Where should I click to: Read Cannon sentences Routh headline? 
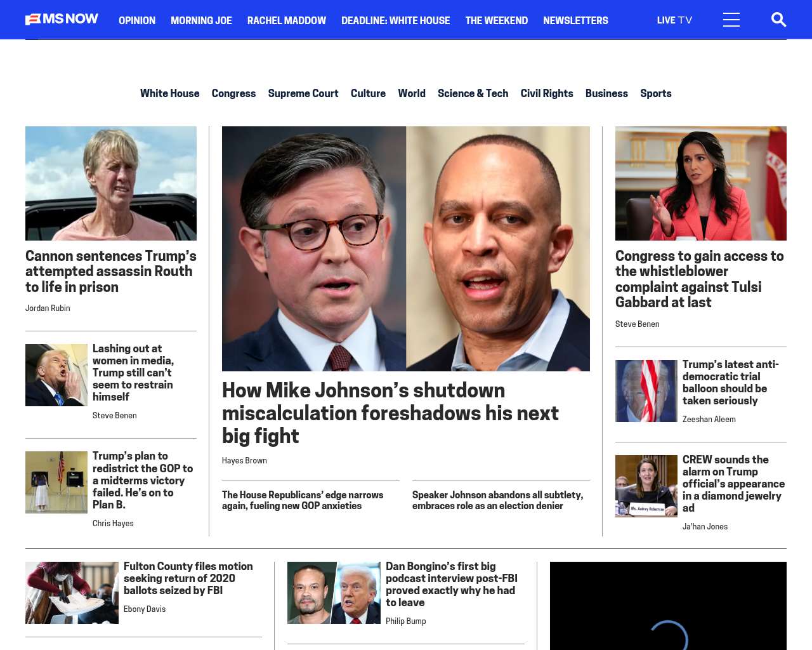[111, 271]
